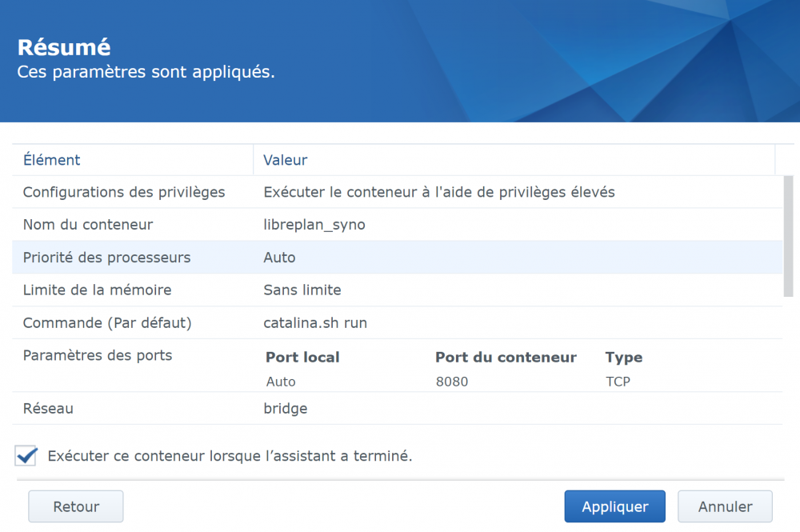Screen dimensions: 800x532
Task: Click the Valeur column header
Action: (x=286, y=160)
